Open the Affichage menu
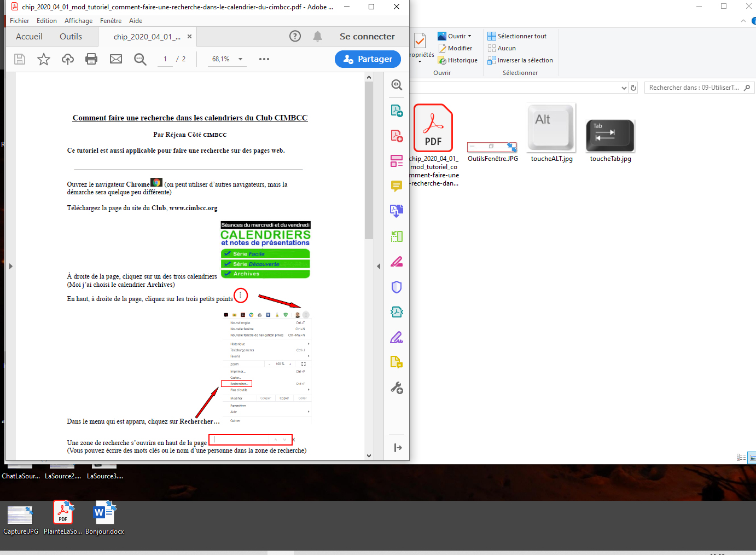The image size is (756, 555). click(x=78, y=21)
